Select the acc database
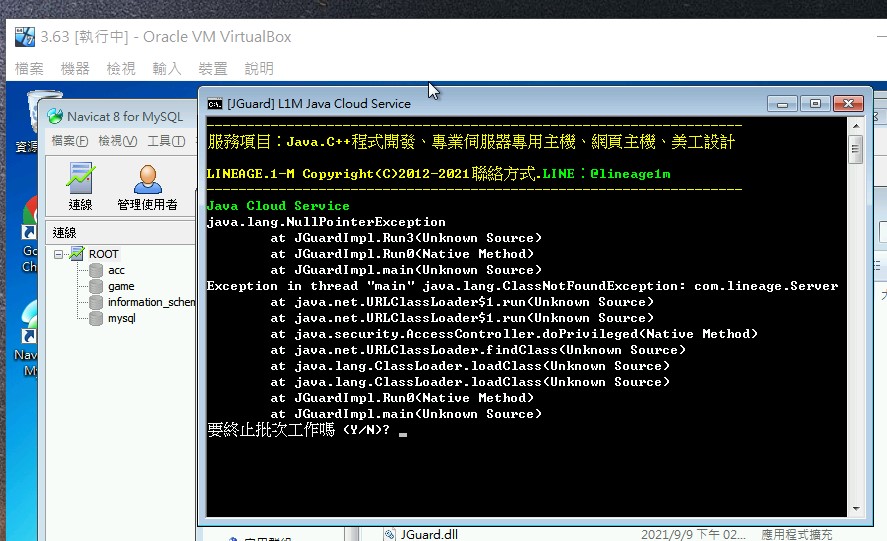This screenshot has width=887, height=541. click(116, 270)
